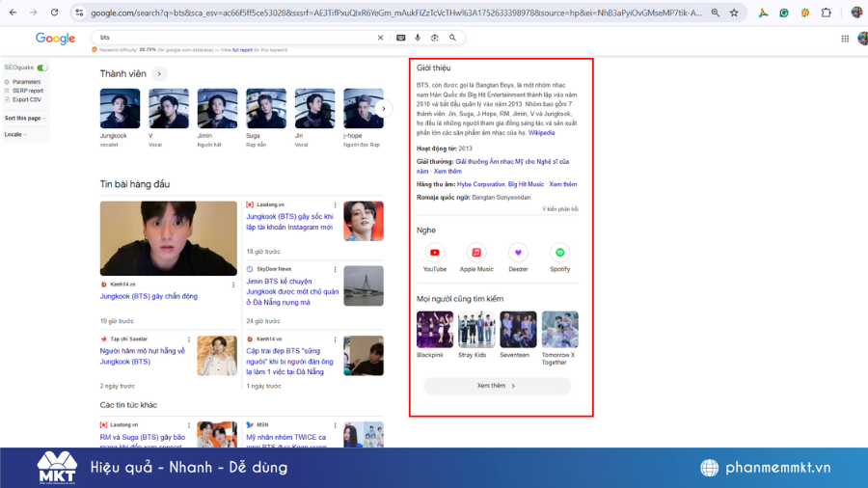Open the options menu for the Tạp chí Saostar article
This screenshot has height=488, width=868.
pos(189,339)
